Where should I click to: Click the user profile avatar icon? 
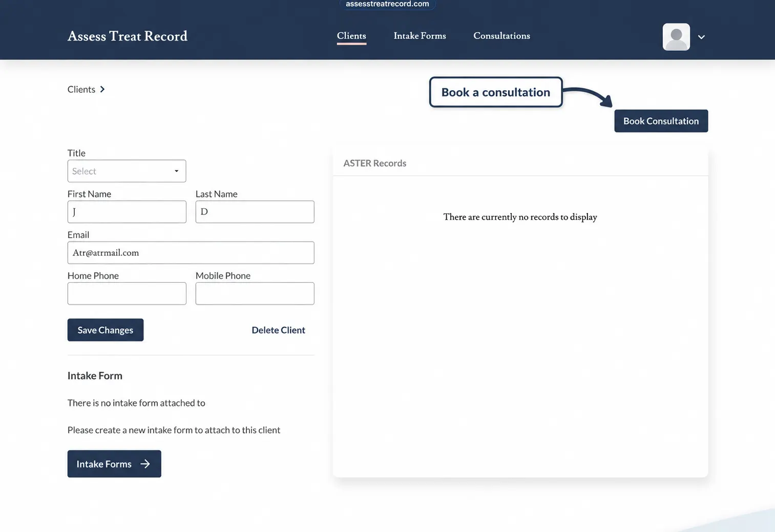point(676,37)
